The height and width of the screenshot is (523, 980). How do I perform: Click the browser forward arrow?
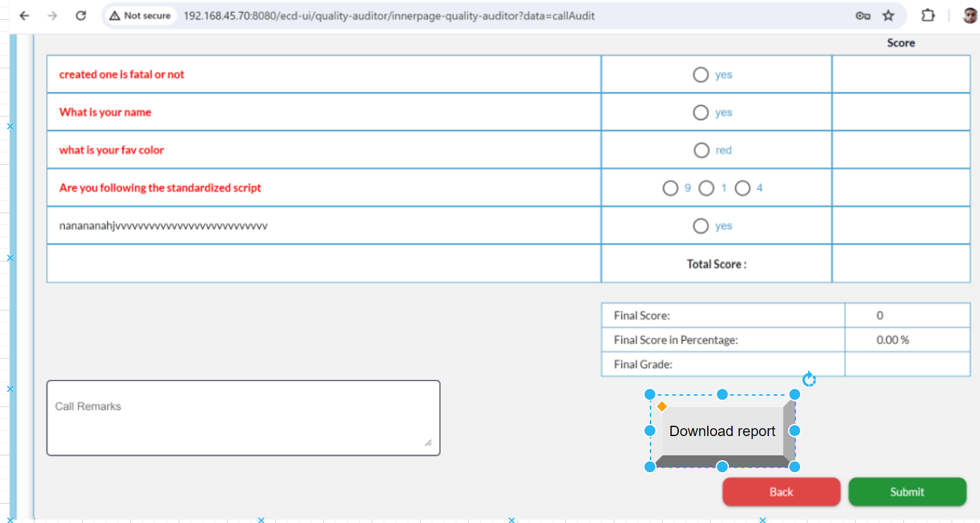pyautogui.click(x=52, y=16)
